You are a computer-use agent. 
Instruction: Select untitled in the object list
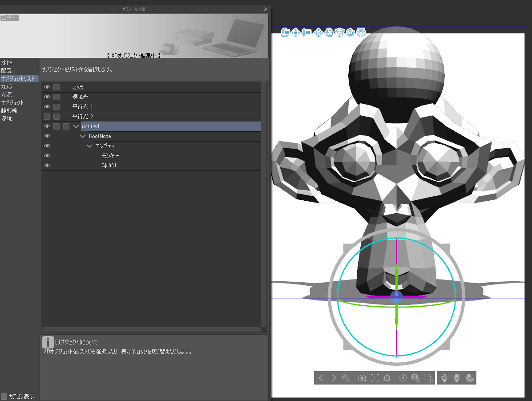pos(171,126)
